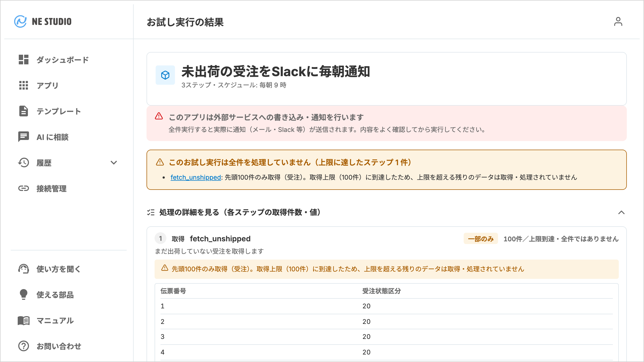Click the 履歴 history clock icon

(x=24, y=162)
